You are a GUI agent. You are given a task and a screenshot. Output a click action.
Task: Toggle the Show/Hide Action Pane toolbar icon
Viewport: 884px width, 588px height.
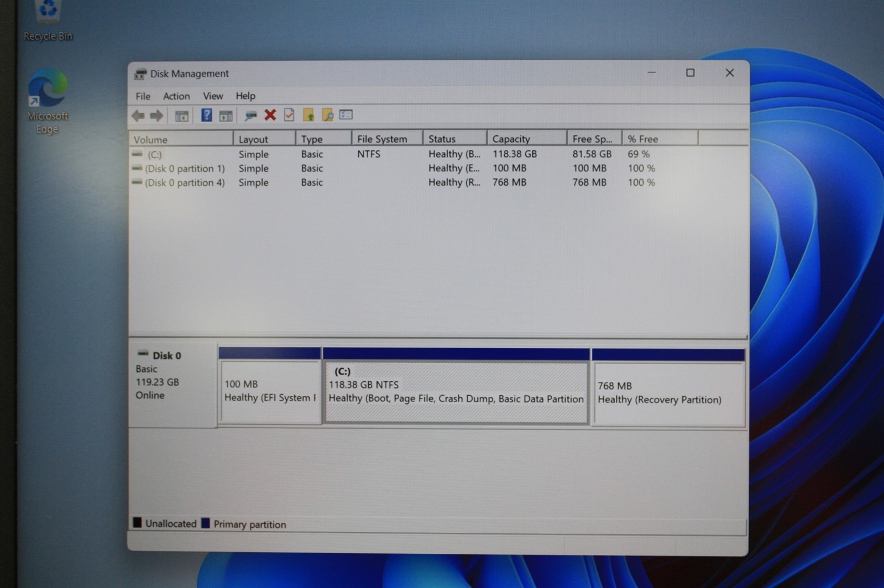click(226, 116)
